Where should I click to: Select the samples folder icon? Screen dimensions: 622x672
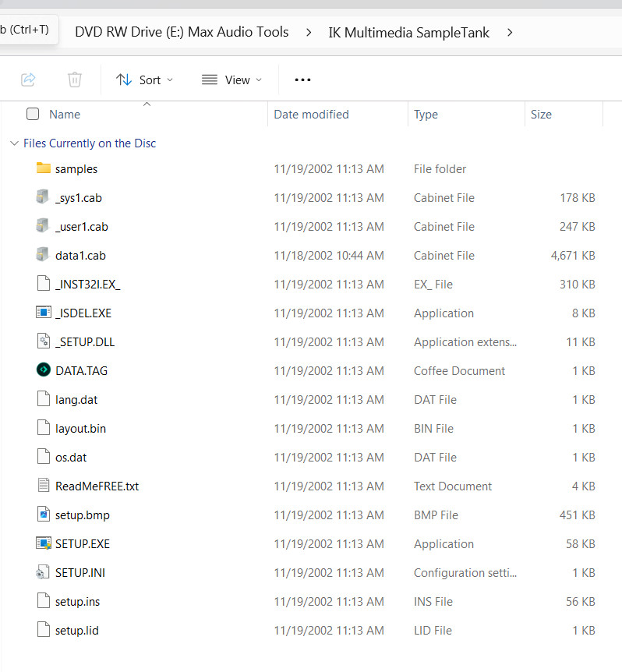44,168
